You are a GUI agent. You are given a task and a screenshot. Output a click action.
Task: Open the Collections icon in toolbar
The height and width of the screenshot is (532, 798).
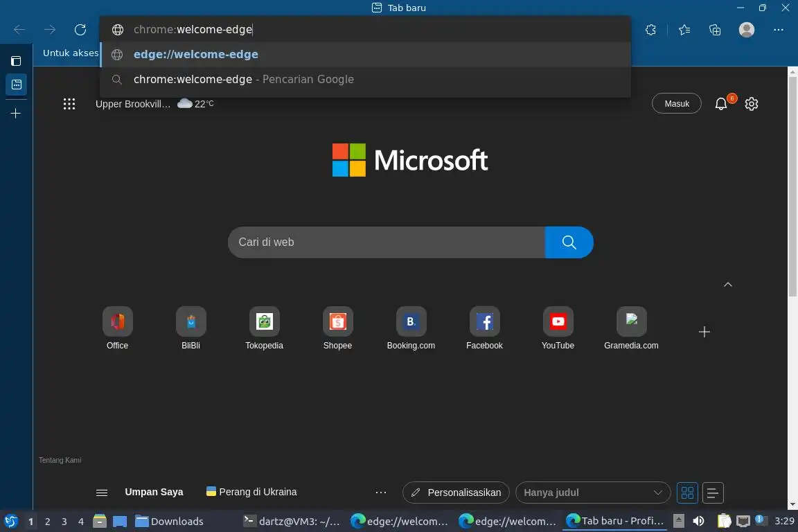pos(715,30)
